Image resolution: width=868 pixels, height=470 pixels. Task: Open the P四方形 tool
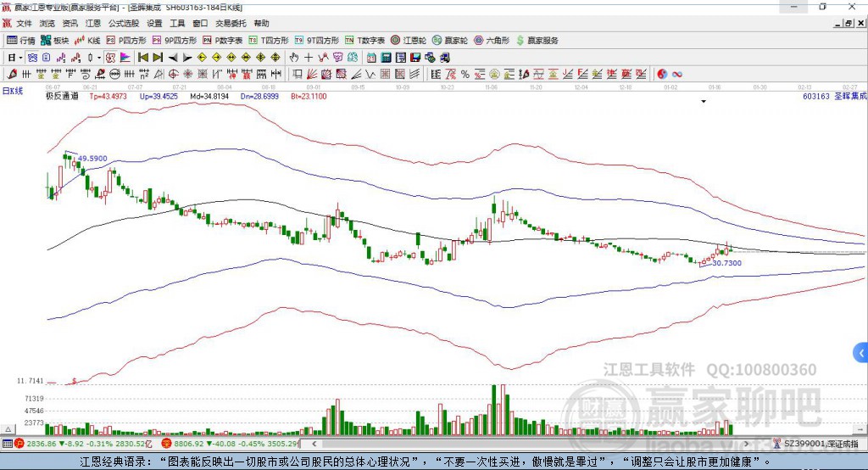[125, 41]
